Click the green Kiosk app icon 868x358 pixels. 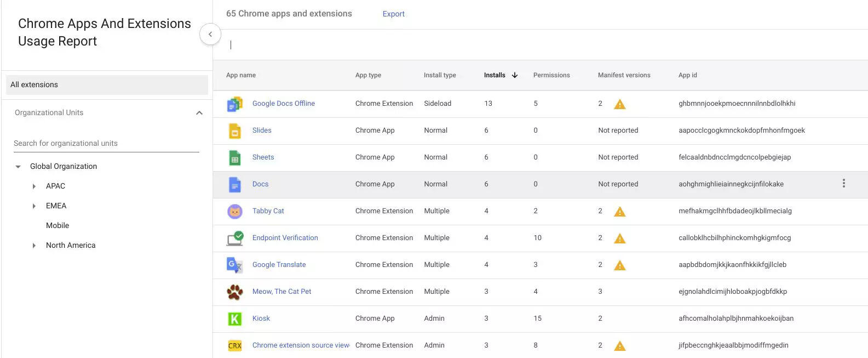click(234, 319)
